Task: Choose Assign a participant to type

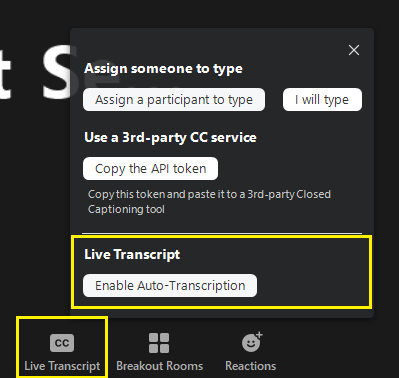Action: 174,100
